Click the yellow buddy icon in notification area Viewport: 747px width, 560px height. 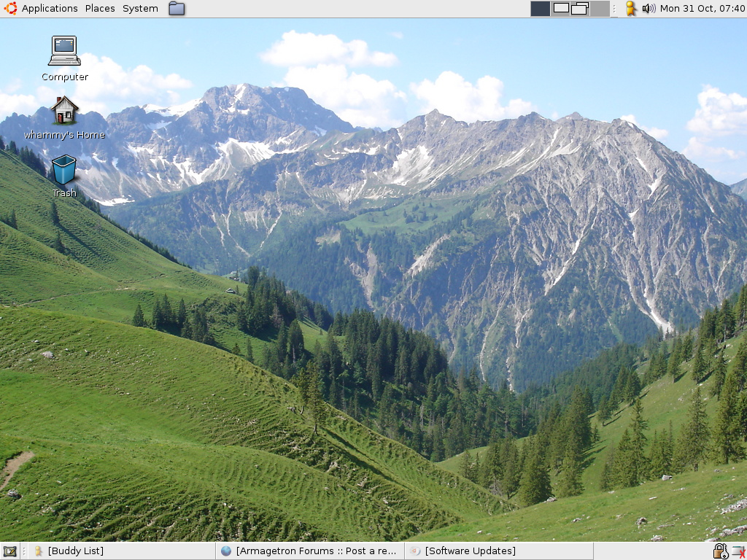[630, 9]
